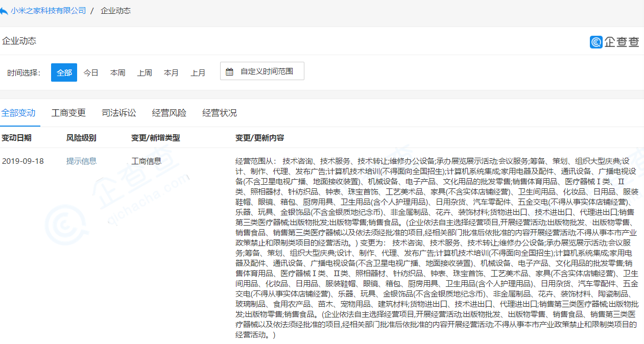Click the calendar icon for custom range

click(230, 71)
